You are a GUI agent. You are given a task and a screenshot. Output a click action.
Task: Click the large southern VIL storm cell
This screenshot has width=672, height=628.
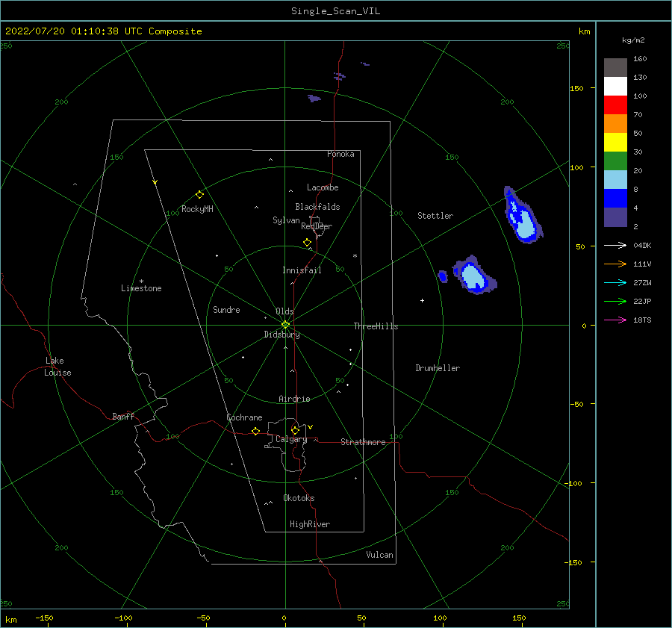[474, 276]
